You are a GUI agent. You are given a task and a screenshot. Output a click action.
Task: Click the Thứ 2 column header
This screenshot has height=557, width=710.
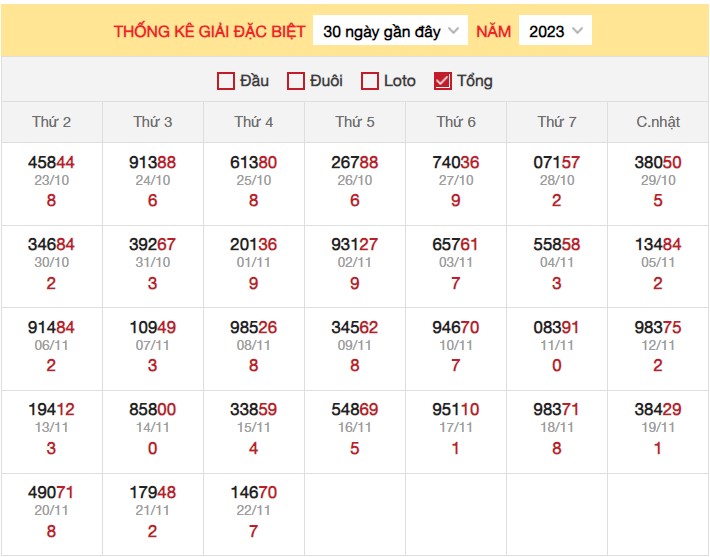[51, 122]
